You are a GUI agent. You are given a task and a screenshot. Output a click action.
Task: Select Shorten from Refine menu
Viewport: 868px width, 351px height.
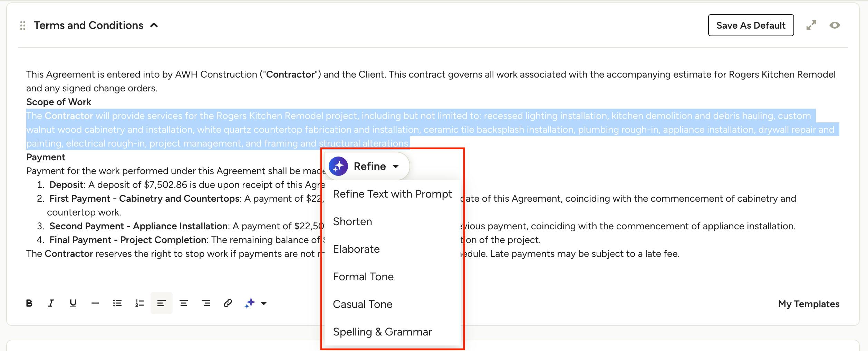click(353, 221)
